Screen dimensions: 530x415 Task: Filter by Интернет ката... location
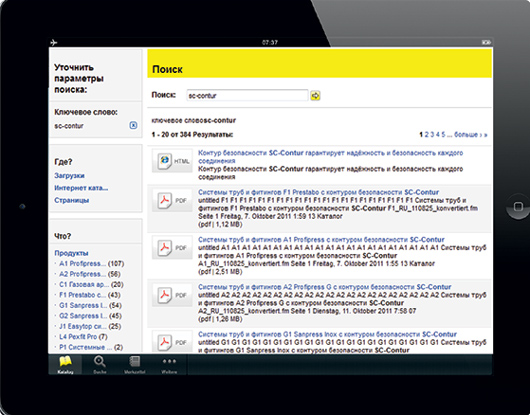coord(81,188)
